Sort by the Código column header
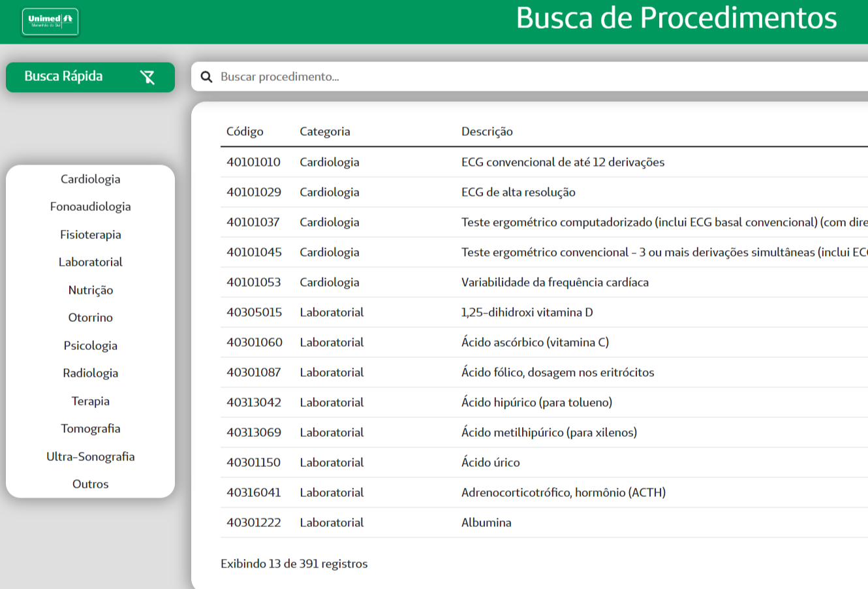 click(x=245, y=131)
